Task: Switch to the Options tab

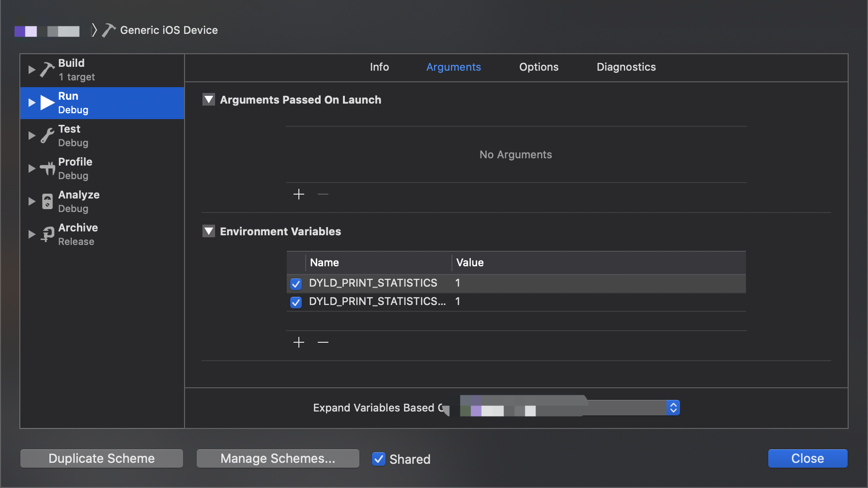Action: click(539, 67)
